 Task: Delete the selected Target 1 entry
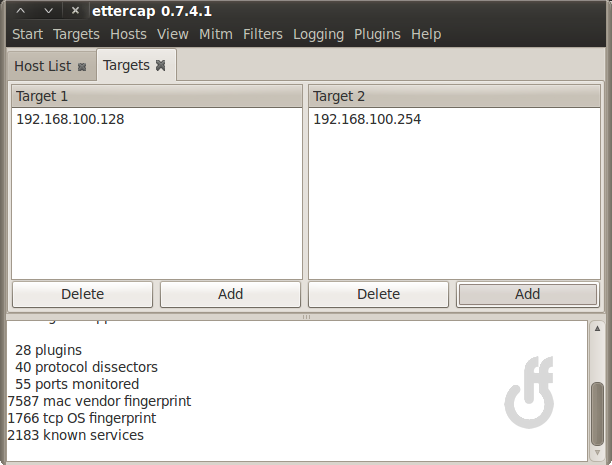pyautogui.click(x=82, y=294)
